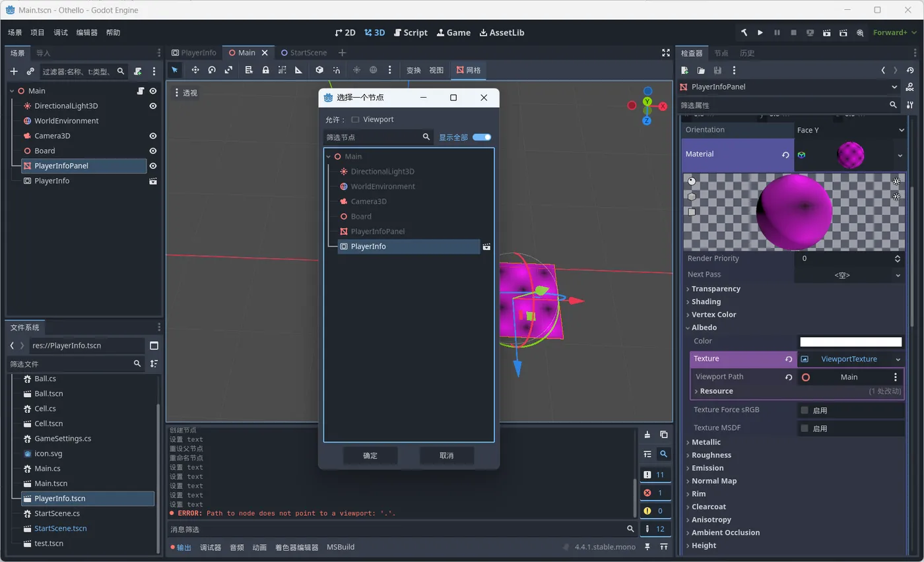Click the Play project icon
This screenshot has height=562, width=924.
tap(760, 32)
